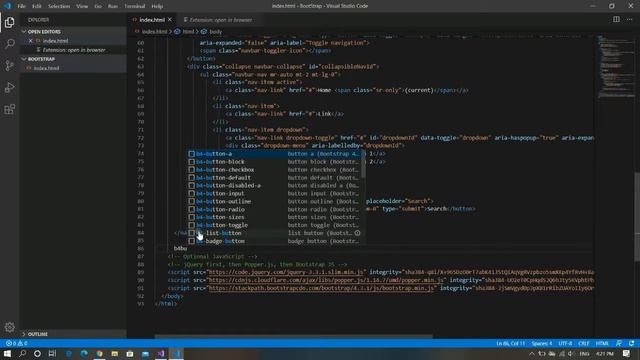Click the code minimap preview

[616, 67]
